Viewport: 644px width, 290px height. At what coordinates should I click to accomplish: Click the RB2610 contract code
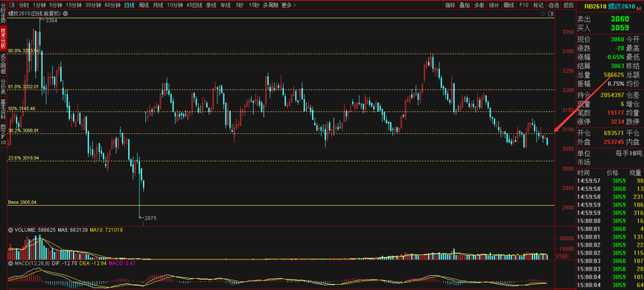tap(595, 7)
